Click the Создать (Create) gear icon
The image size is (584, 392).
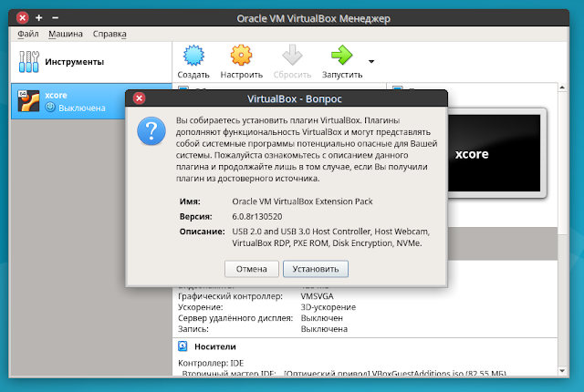click(x=193, y=56)
